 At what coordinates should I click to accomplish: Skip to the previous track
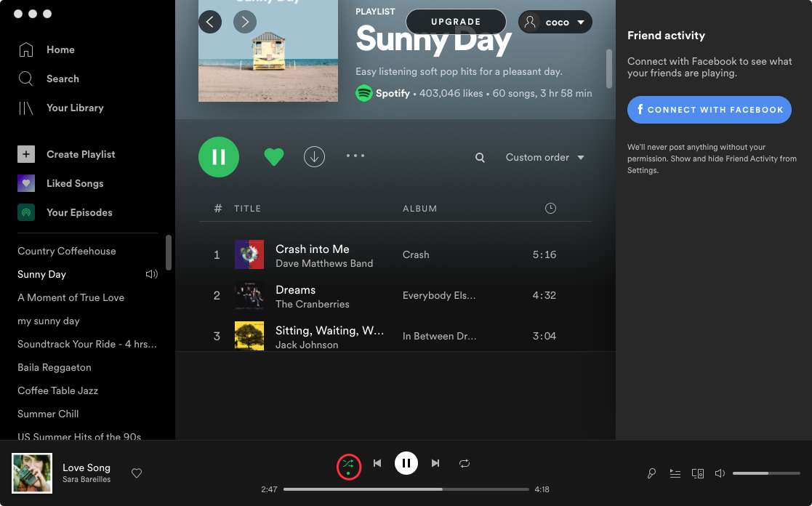tap(377, 464)
